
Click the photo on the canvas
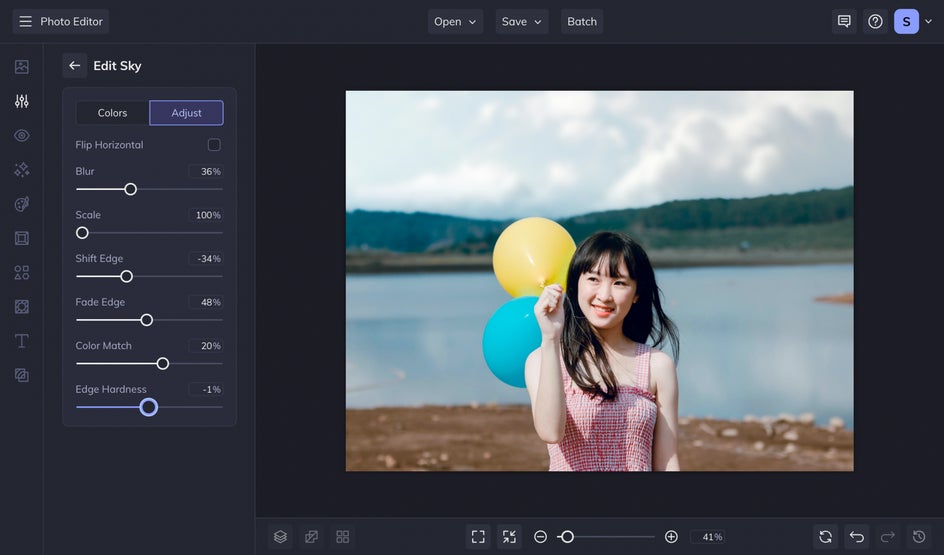tap(600, 281)
